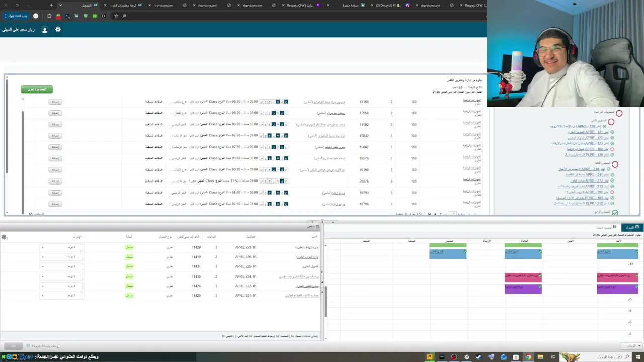644x362 pixels.
Task: Open the APRE 121 course link
Action: [x=588, y=132]
